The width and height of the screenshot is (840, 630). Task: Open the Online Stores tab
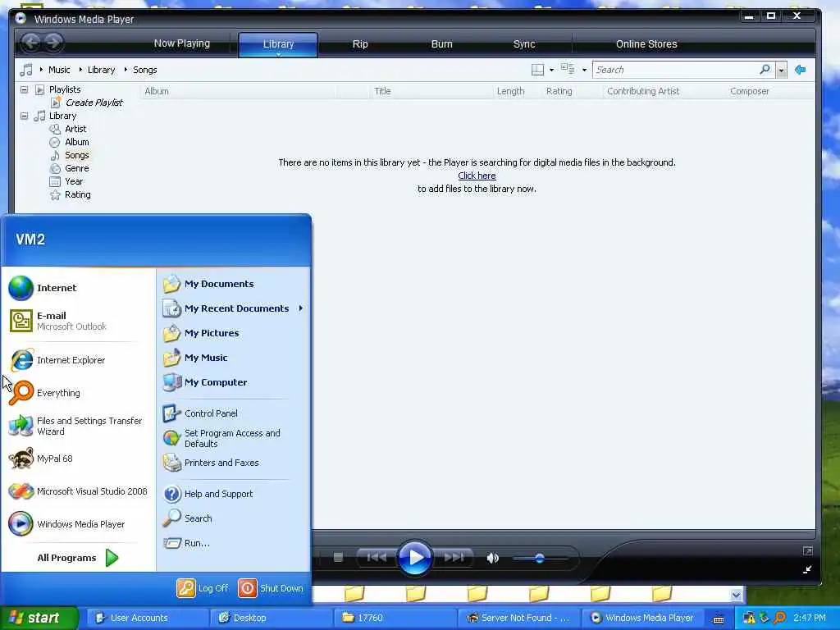click(x=646, y=44)
